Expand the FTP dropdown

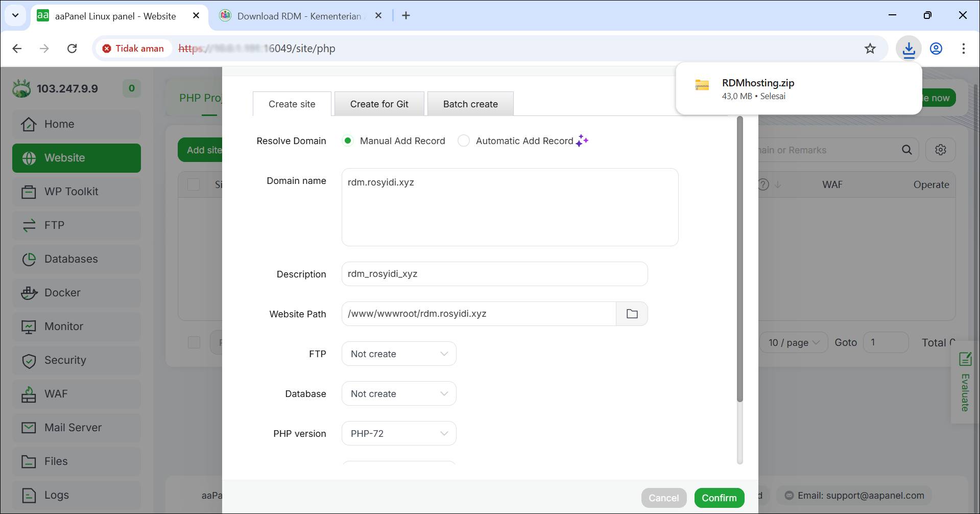[x=398, y=354]
